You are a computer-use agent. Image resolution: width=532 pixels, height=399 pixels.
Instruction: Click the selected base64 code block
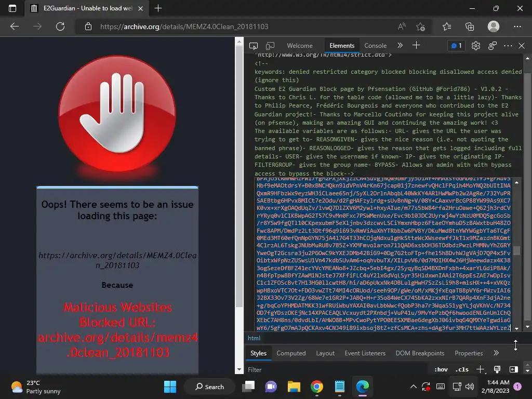coord(383,254)
